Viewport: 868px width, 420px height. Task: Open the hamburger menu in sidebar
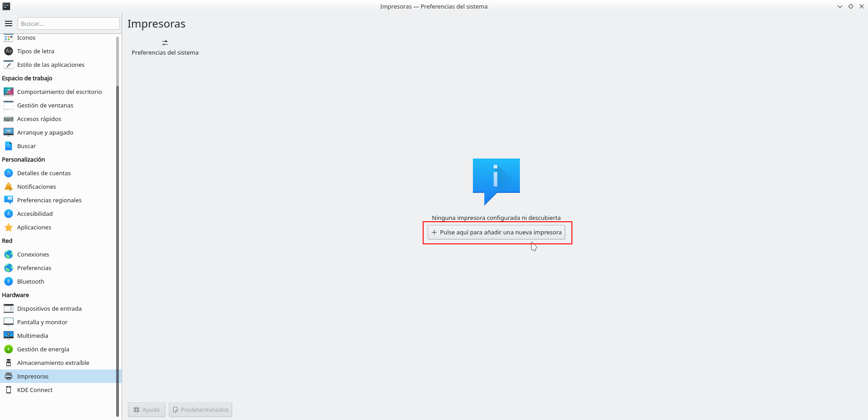[9, 23]
